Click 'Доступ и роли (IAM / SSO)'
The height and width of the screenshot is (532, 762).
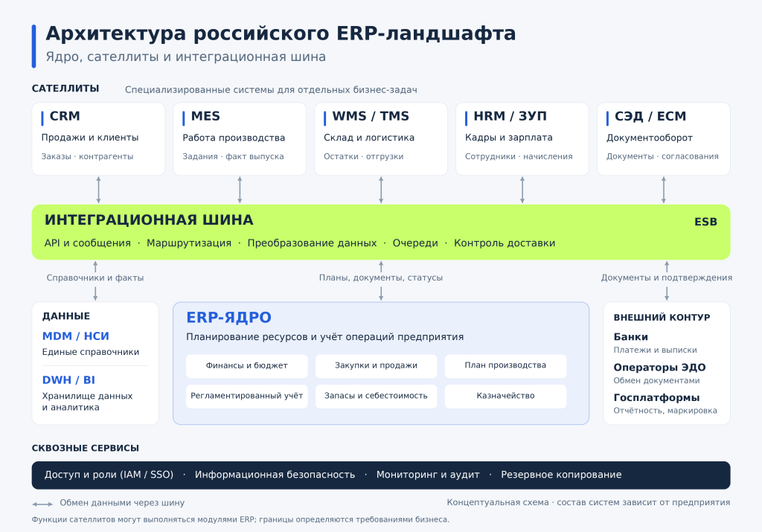[x=109, y=475]
